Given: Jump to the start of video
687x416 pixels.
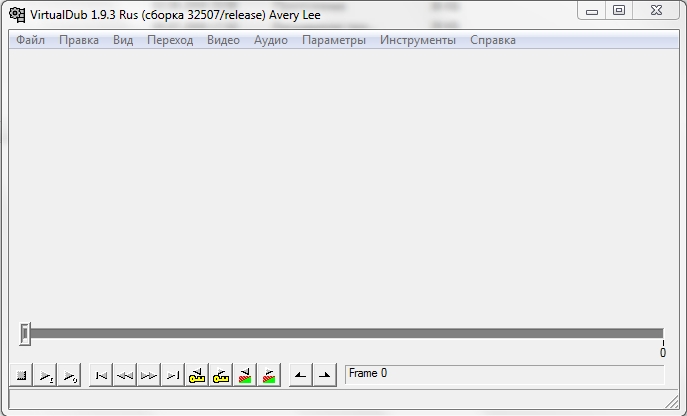Looking at the screenshot, I should [x=101, y=375].
